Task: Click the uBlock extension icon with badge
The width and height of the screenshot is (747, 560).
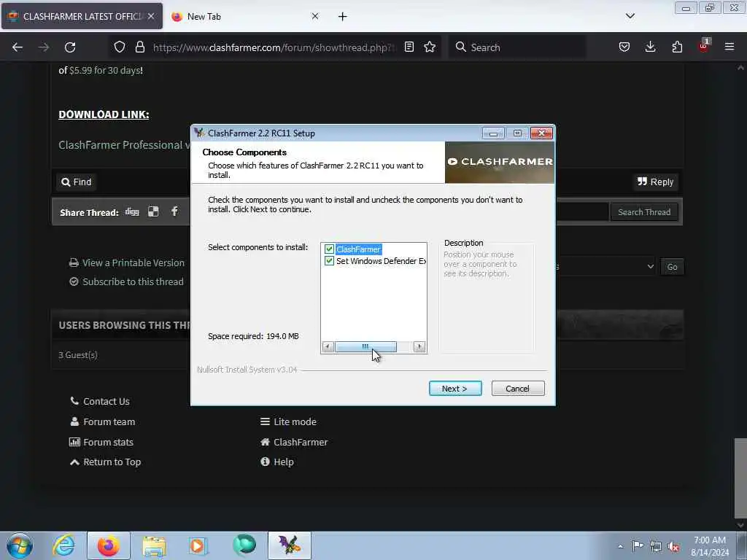Action: (x=704, y=46)
